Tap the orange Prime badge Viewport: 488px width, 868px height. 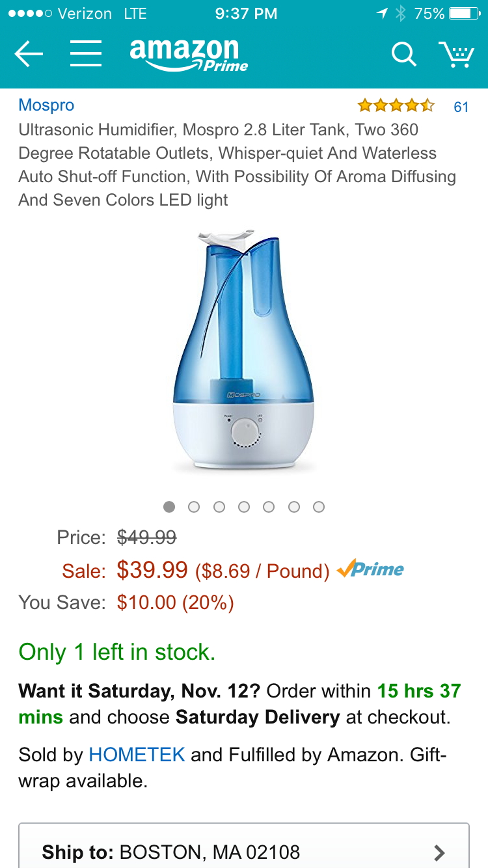pos(370,570)
